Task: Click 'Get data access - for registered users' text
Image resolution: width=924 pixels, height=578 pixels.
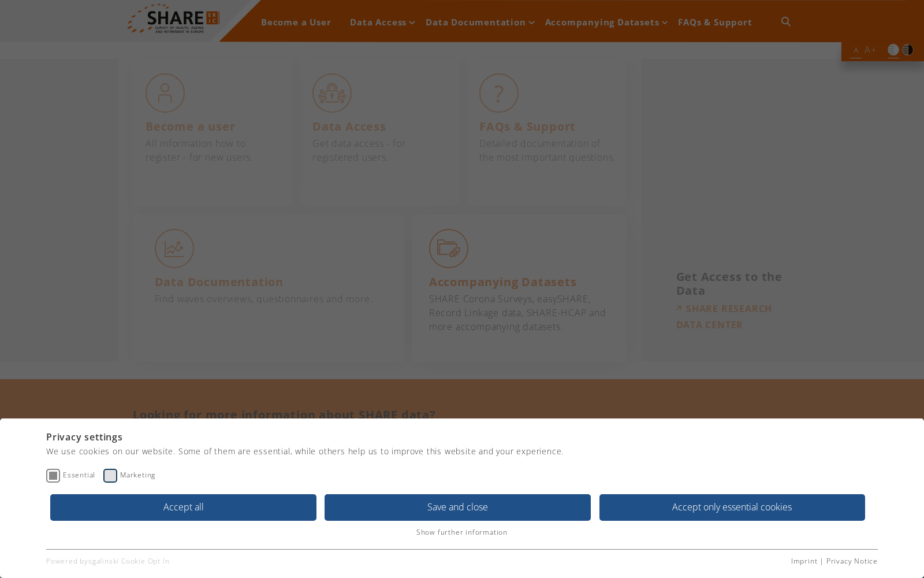Action: (x=359, y=150)
